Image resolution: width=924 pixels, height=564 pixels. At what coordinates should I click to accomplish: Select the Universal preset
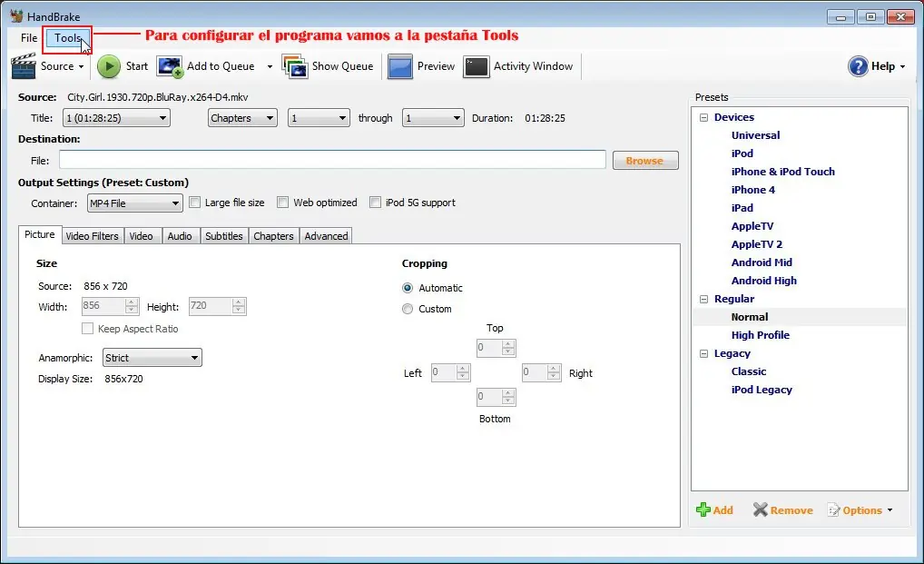coord(755,135)
